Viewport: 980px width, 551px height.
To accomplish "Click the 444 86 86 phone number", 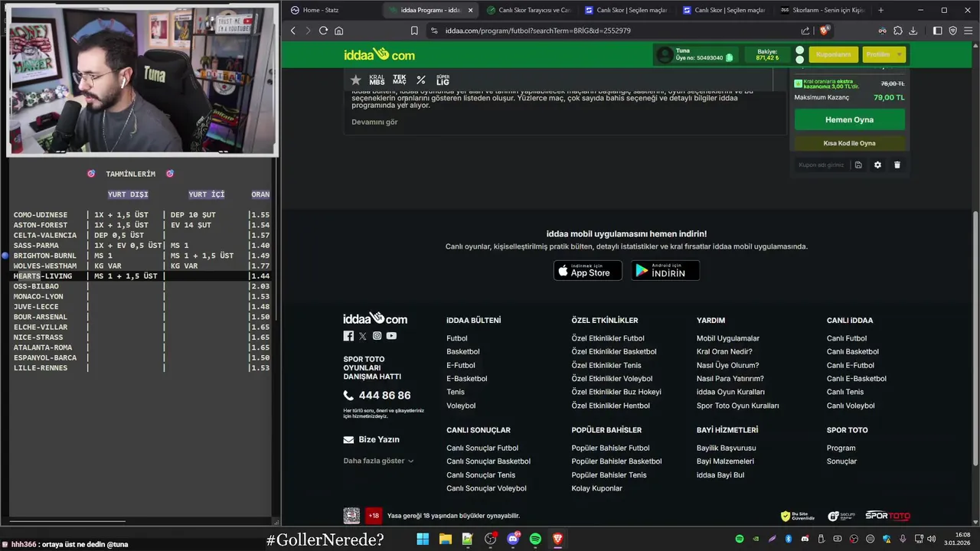I will pyautogui.click(x=384, y=396).
